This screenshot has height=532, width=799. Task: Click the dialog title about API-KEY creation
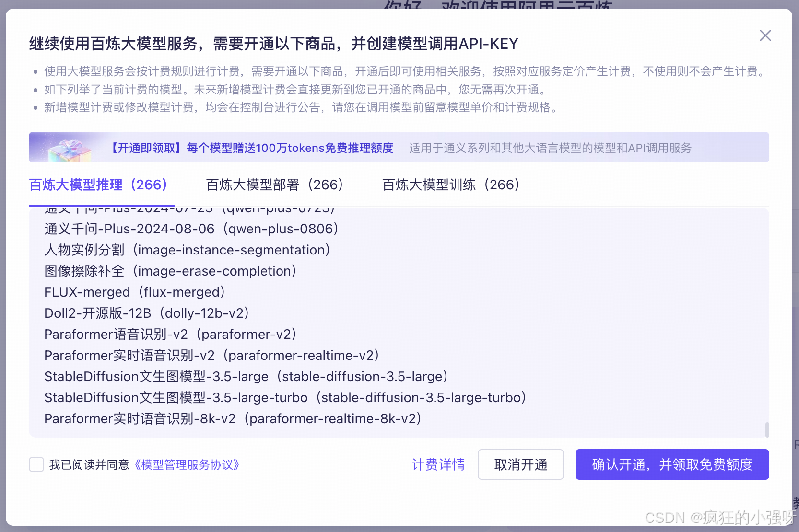(274, 44)
